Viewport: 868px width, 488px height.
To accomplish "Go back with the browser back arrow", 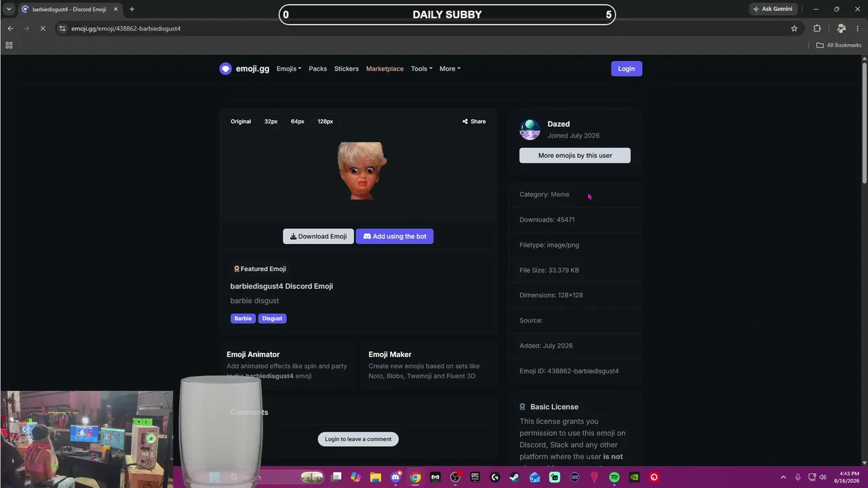I will click(x=10, y=28).
